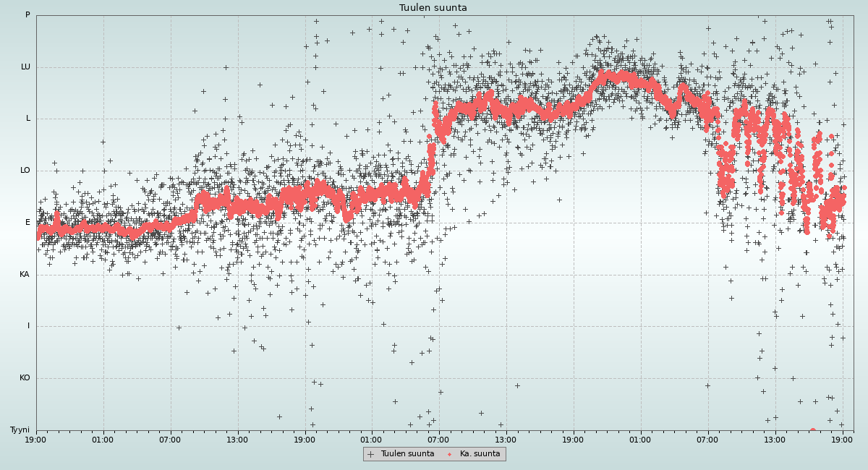Click the "P" y-axis label

click(27, 15)
